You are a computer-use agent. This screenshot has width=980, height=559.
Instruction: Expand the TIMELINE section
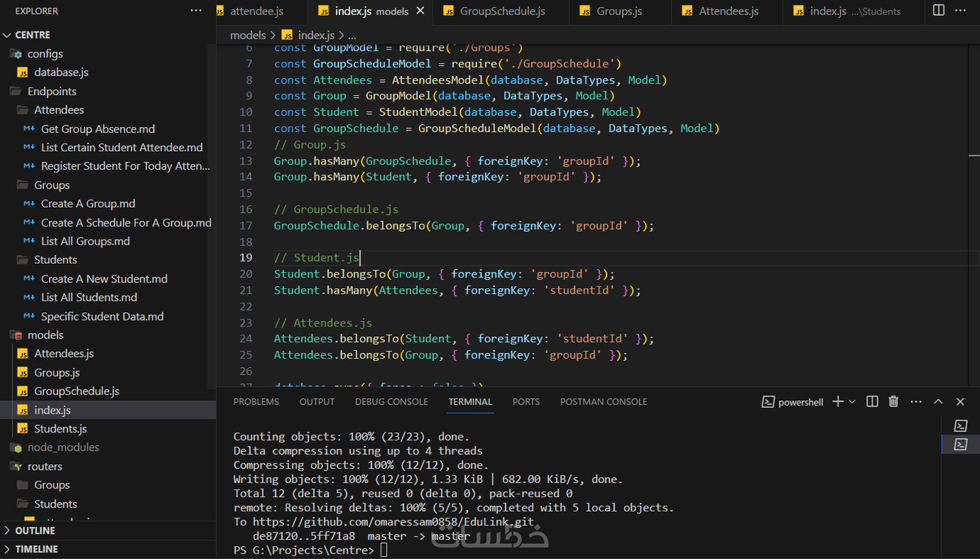click(x=108, y=549)
